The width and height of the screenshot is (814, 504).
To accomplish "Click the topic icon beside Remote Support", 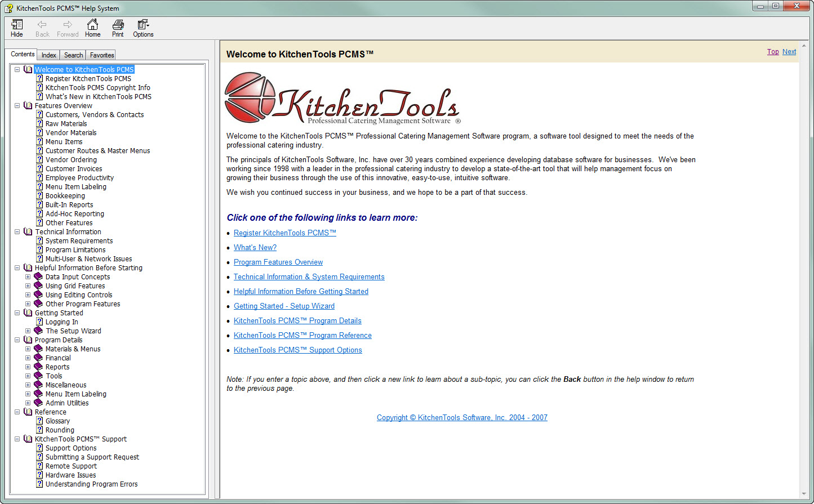I will pyautogui.click(x=40, y=466).
